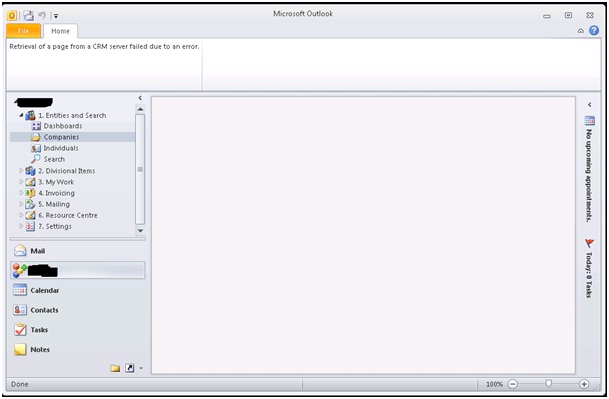Open Dashboards in the tree
The height and width of the screenshot is (399, 609).
tap(63, 126)
